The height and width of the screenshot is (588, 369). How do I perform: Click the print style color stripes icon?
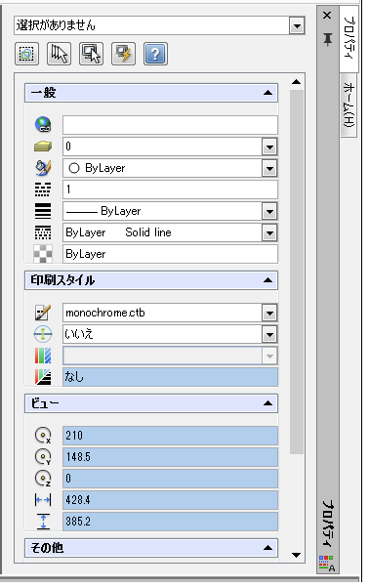tap(43, 356)
